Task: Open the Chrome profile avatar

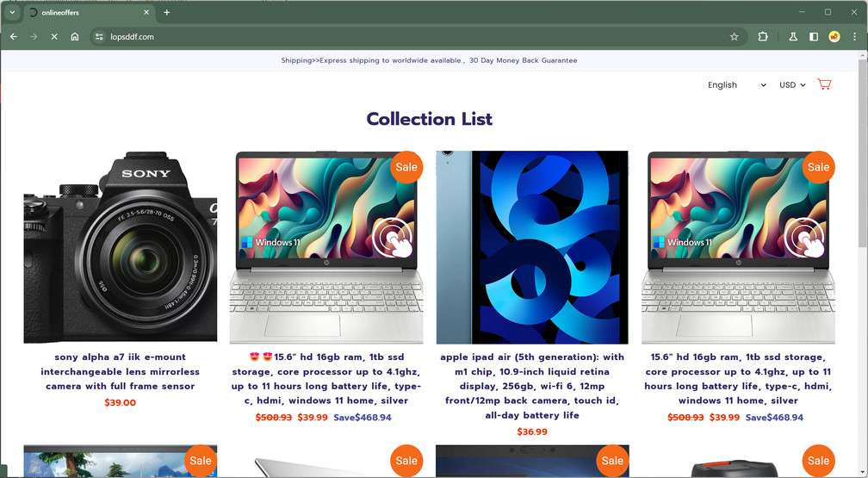Action: [834, 36]
